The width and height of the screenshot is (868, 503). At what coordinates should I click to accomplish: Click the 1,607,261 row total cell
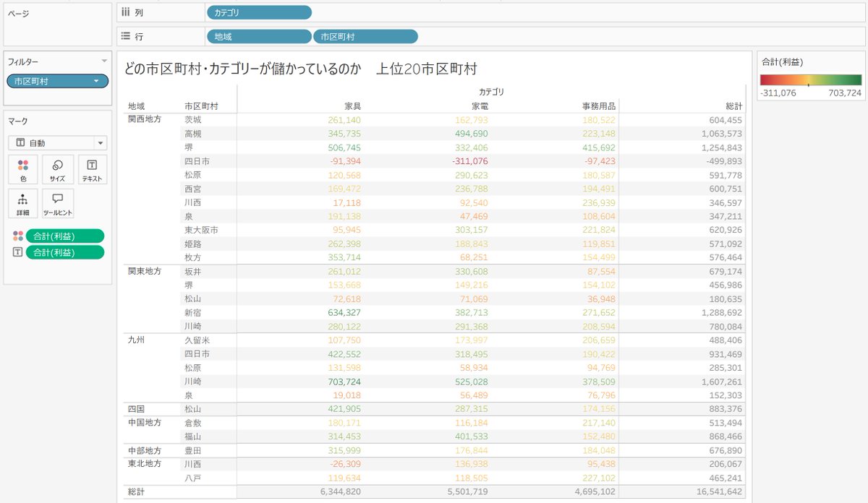coord(722,382)
